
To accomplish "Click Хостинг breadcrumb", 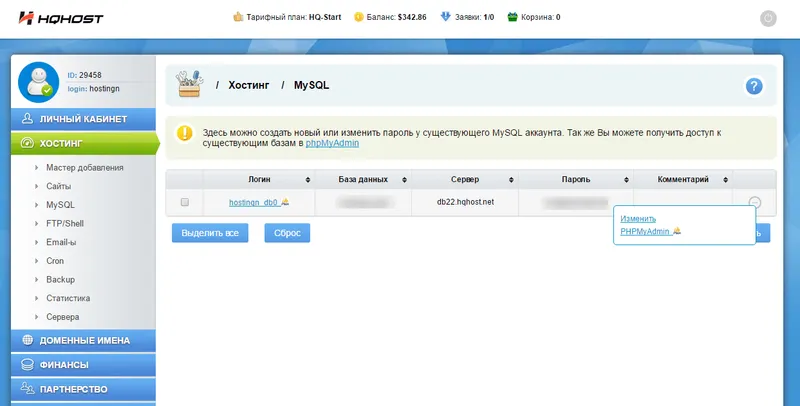I will coord(248,85).
